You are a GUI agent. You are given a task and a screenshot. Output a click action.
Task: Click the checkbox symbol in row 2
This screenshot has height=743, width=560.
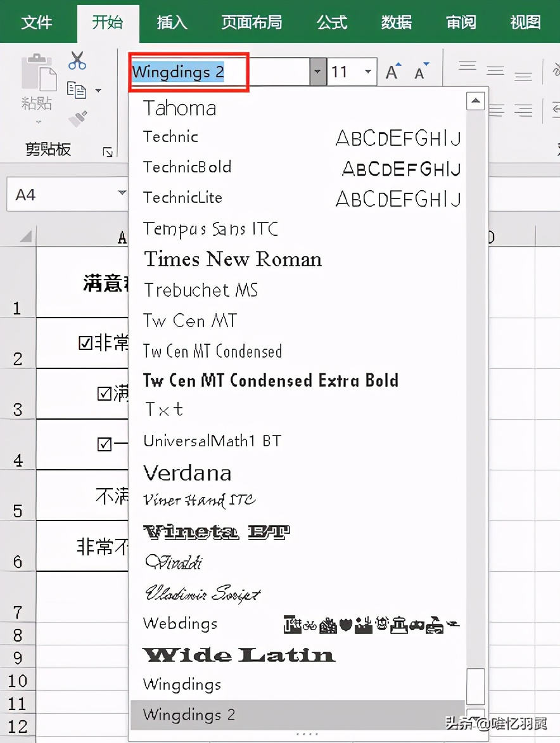(x=86, y=342)
